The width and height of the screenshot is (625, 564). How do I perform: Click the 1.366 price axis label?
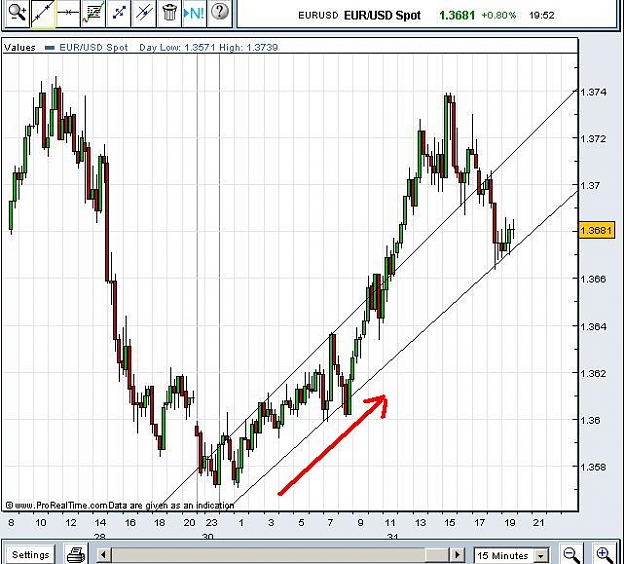593,279
